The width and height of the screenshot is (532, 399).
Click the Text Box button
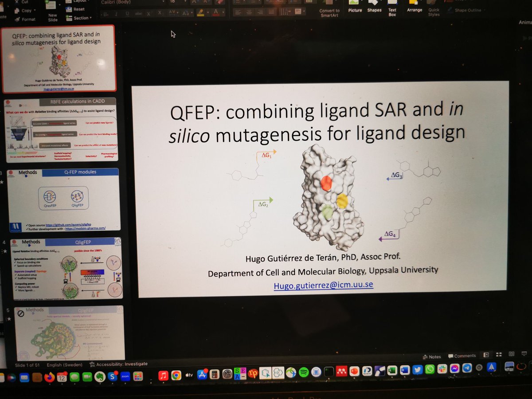392,8
